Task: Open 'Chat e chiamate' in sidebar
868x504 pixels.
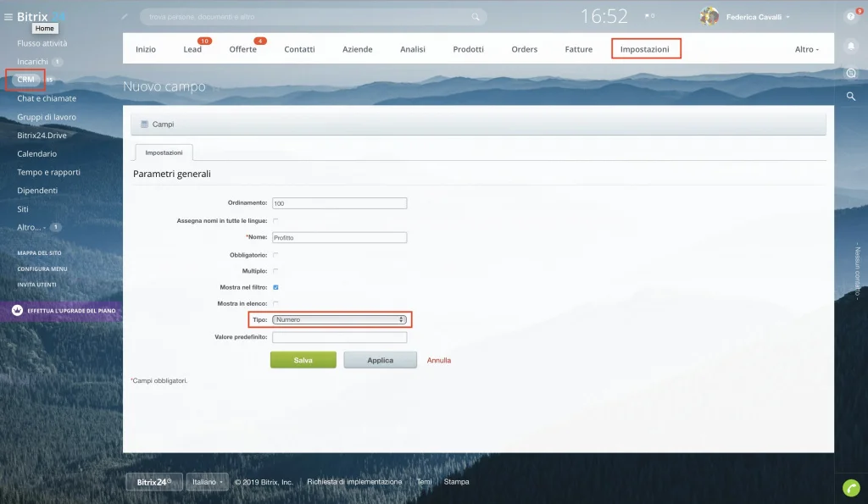Action: click(x=47, y=98)
